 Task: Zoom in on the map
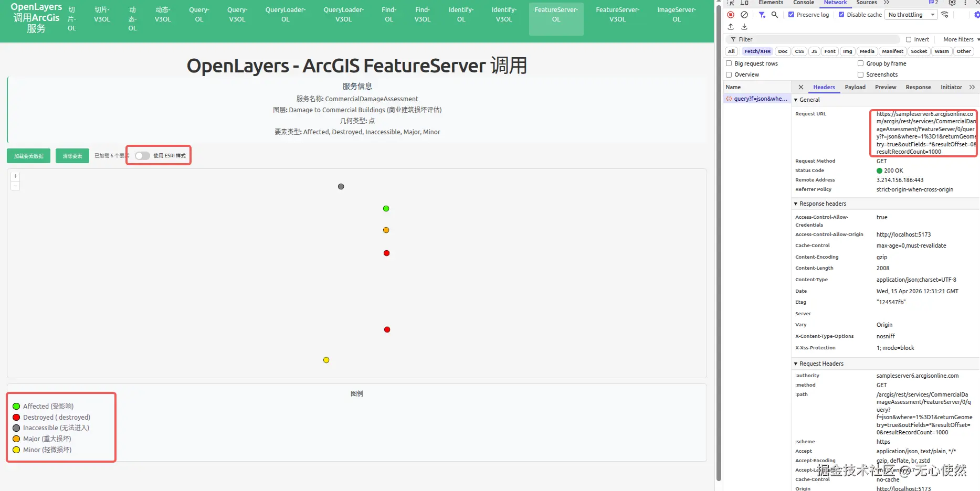(15, 176)
